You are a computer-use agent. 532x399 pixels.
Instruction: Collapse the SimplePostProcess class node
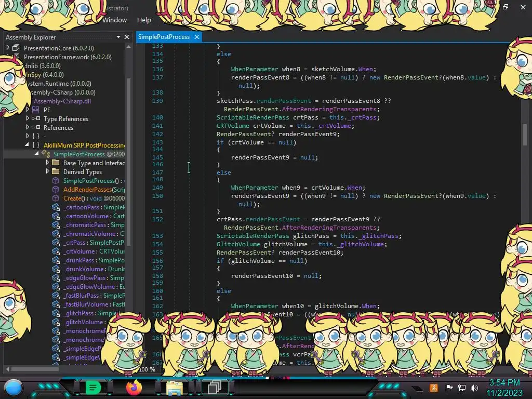(37, 154)
